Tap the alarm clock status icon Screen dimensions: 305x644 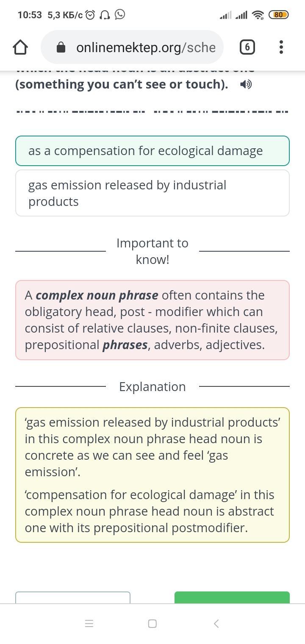(90, 15)
